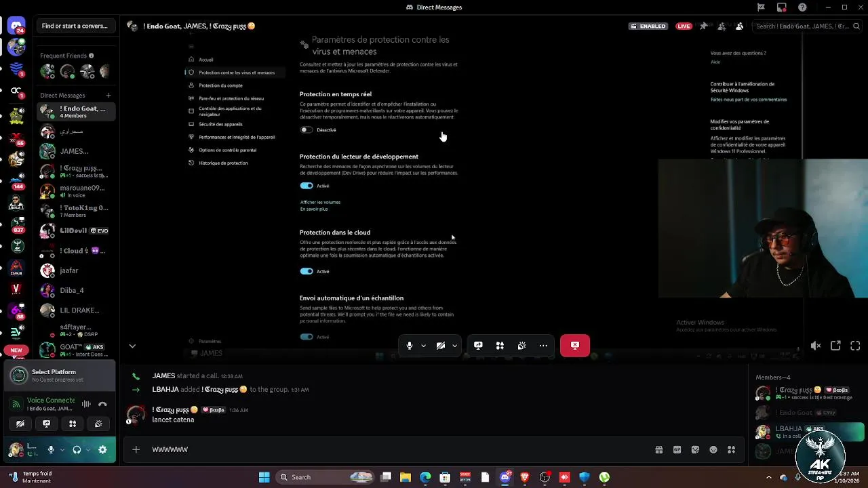Screen dimensions: 868x488
Task: Pop out the stream window
Action: coord(835,346)
